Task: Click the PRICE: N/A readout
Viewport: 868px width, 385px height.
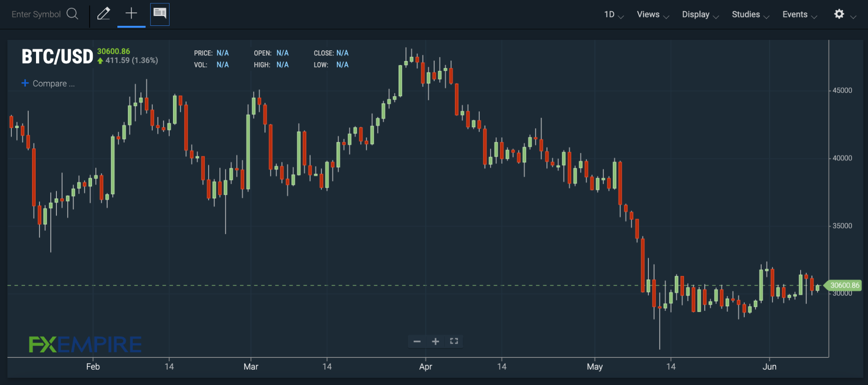Action: pos(211,53)
